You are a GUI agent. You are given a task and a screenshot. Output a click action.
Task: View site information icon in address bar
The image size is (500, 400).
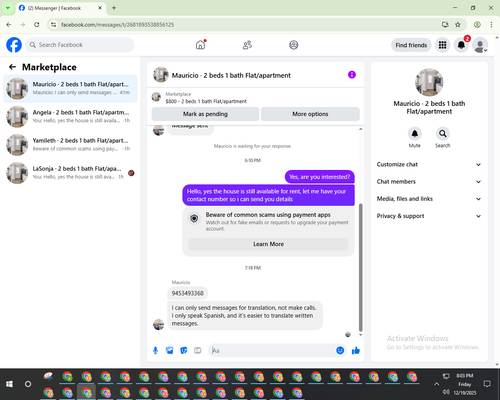(x=54, y=25)
